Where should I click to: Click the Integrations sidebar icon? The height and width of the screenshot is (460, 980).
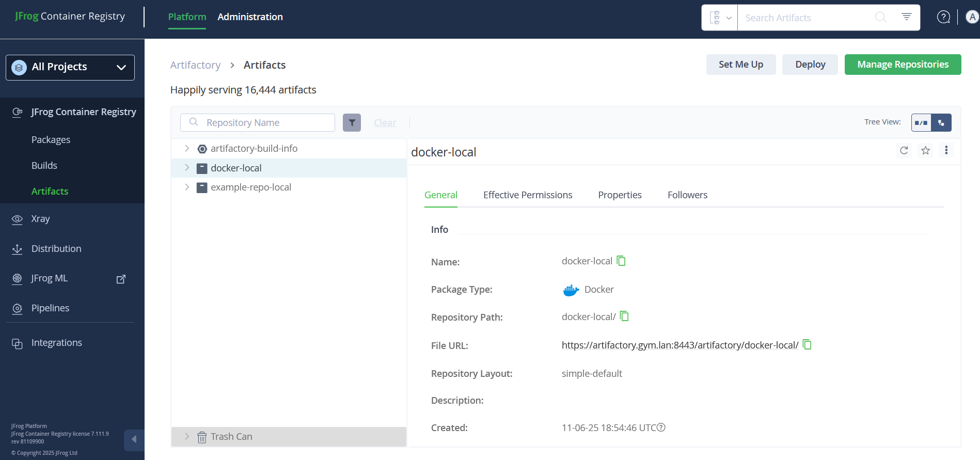tap(17, 343)
